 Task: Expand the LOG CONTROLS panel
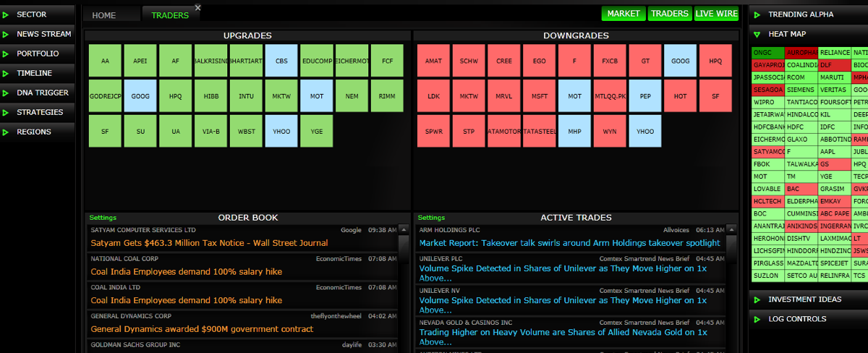coord(808,318)
